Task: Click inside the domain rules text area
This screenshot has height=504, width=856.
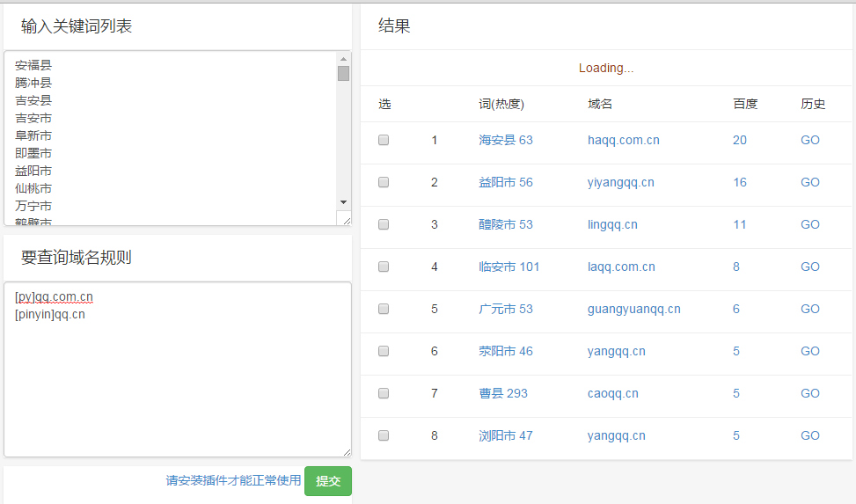Action: pyautogui.click(x=176, y=378)
